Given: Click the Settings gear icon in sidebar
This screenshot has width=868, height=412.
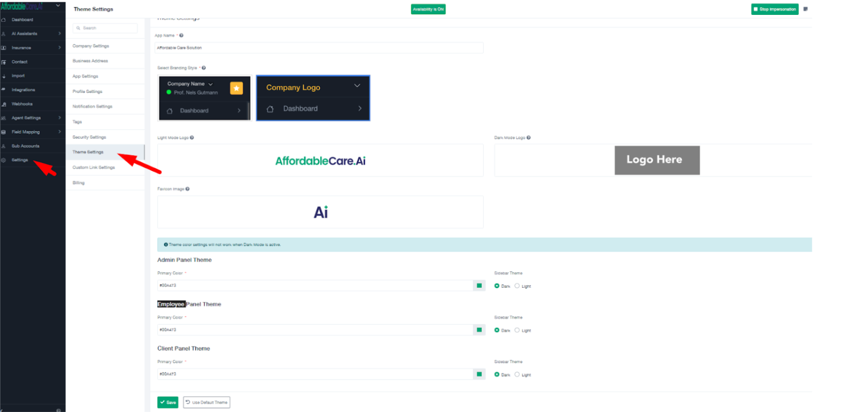Looking at the screenshot, I should [3, 160].
